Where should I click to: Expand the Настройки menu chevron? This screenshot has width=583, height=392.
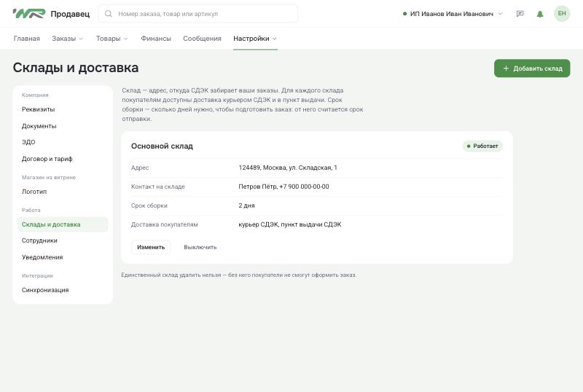pos(275,39)
